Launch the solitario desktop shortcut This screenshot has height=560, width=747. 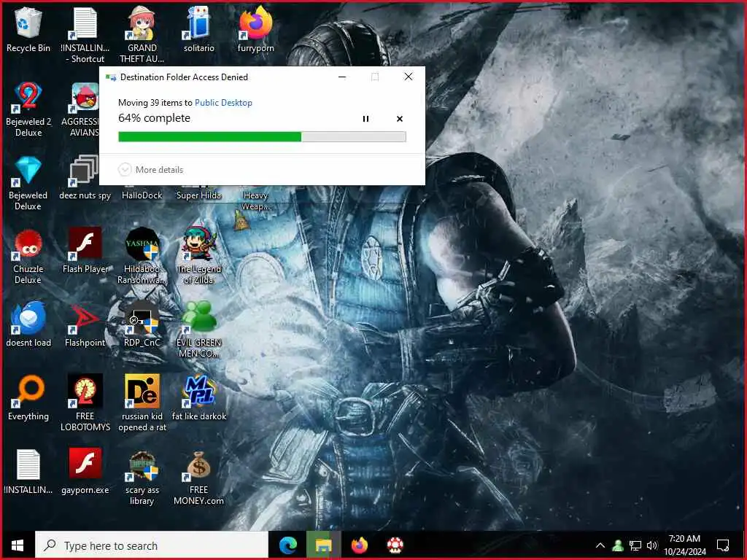click(x=198, y=29)
